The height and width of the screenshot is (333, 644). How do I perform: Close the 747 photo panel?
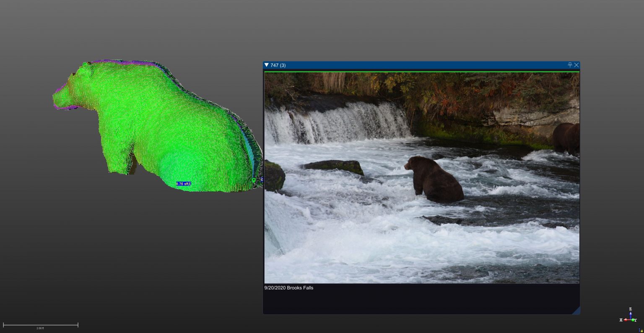click(576, 65)
